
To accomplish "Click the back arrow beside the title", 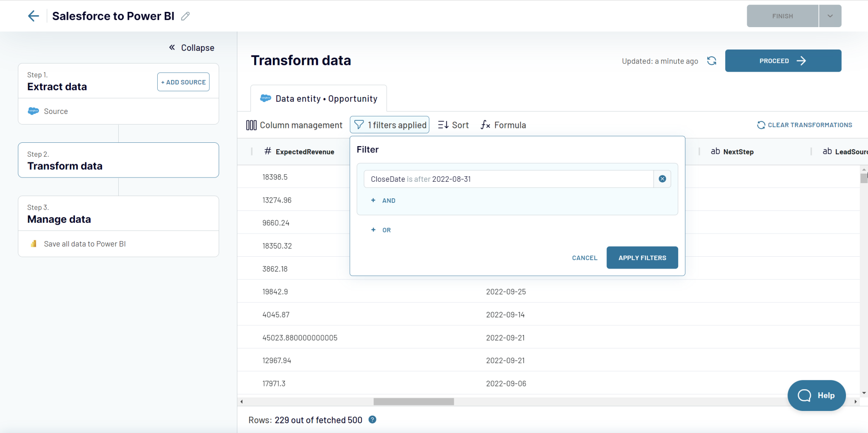I will [33, 16].
